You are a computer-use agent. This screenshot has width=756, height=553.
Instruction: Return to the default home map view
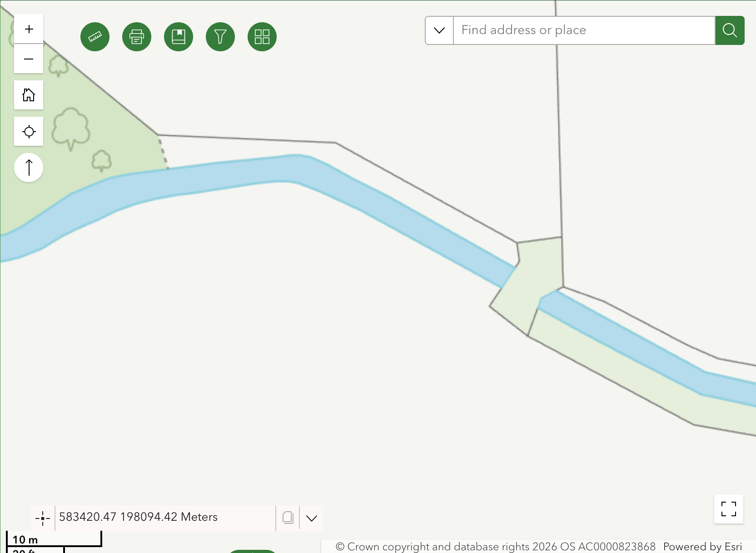click(x=29, y=95)
